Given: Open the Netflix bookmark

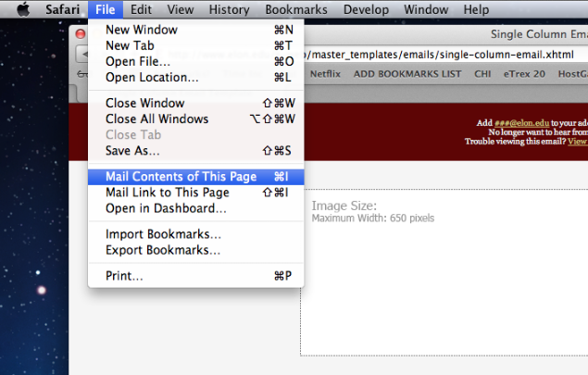Looking at the screenshot, I should coord(325,72).
